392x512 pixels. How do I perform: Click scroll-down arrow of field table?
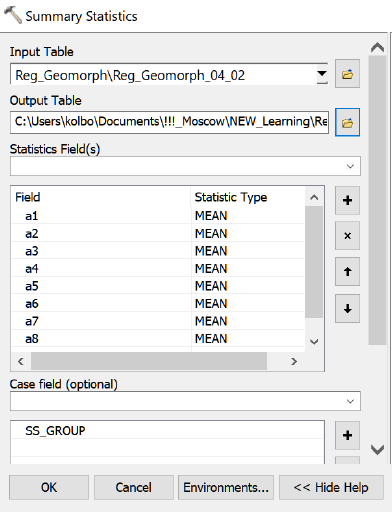point(314,341)
